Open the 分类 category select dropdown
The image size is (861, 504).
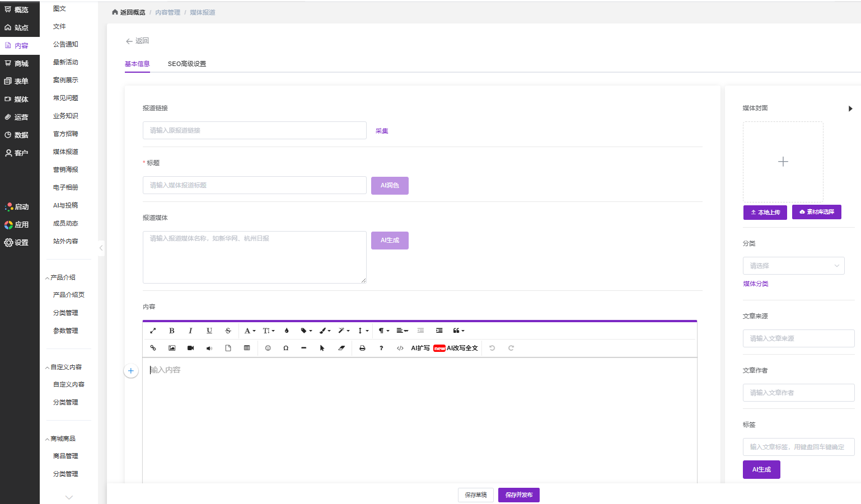click(793, 266)
